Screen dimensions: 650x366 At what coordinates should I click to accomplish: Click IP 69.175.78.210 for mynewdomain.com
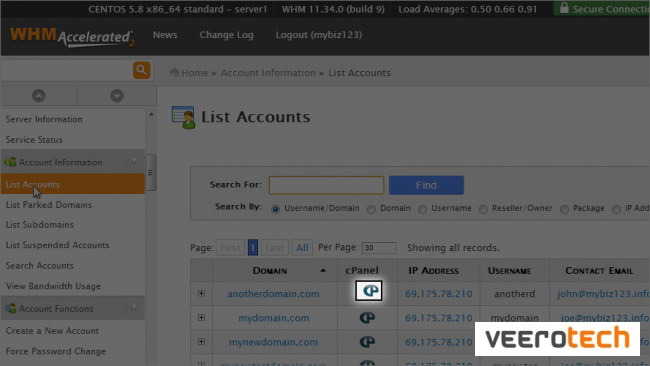439,342
